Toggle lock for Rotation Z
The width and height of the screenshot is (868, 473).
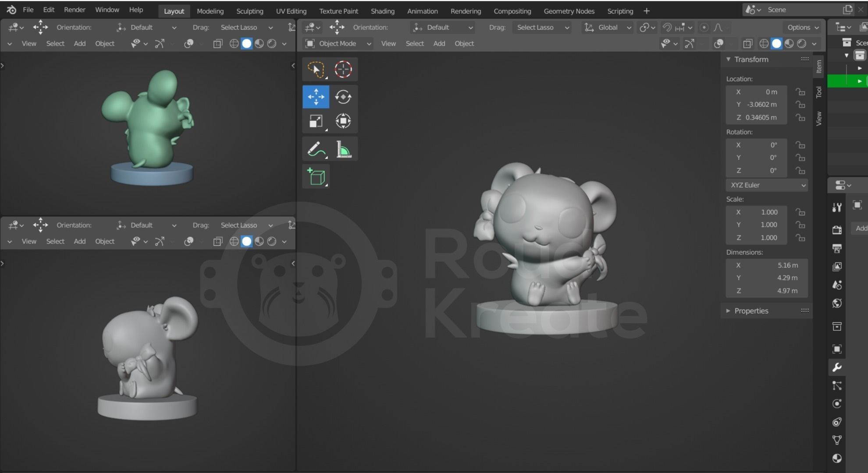pos(800,170)
